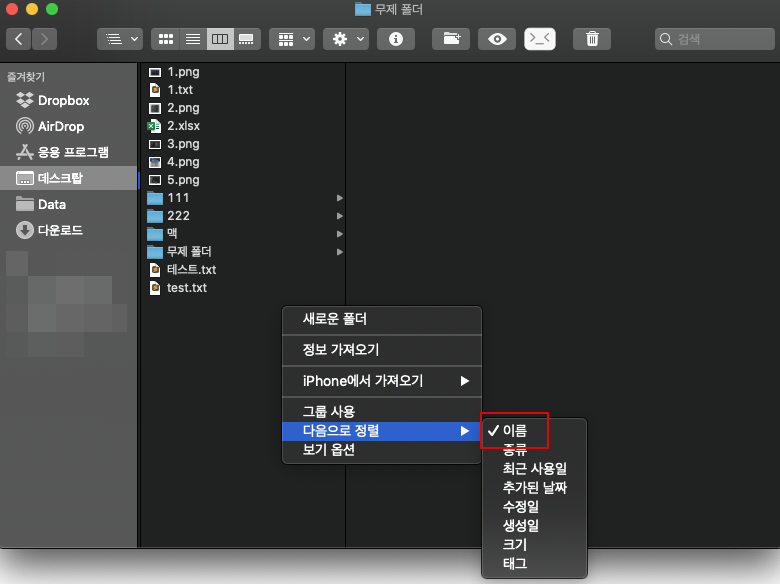Switch to gallery view
The width and height of the screenshot is (780, 584).
pyautogui.click(x=246, y=39)
